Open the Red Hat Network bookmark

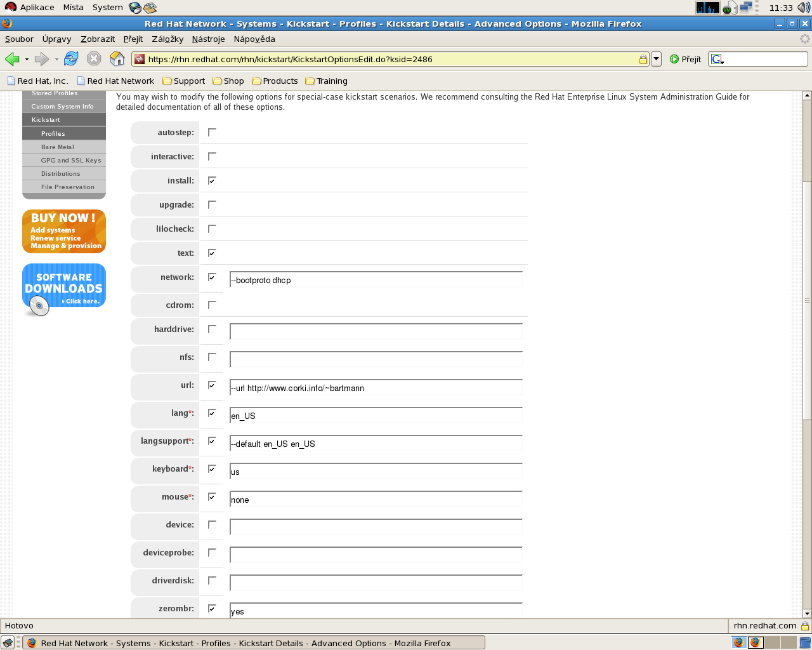(115, 81)
